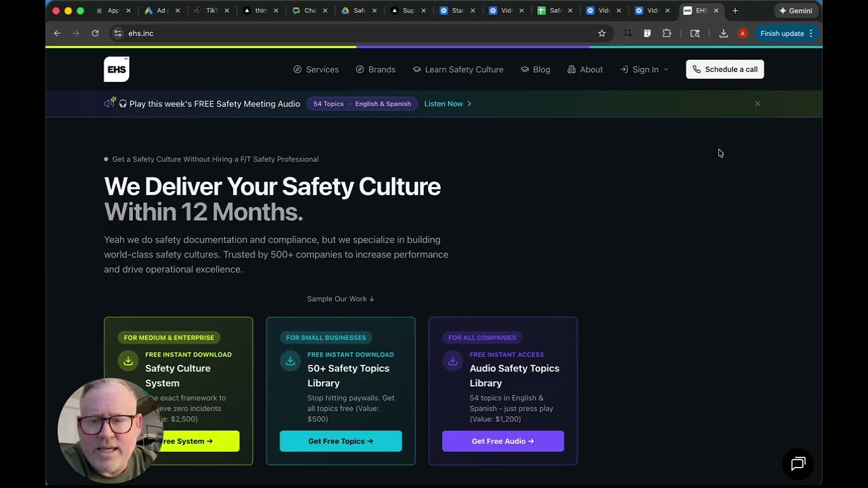Click the FOR ALL COMPANIES label
The height and width of the screenshot is (488, 868).
482,338
